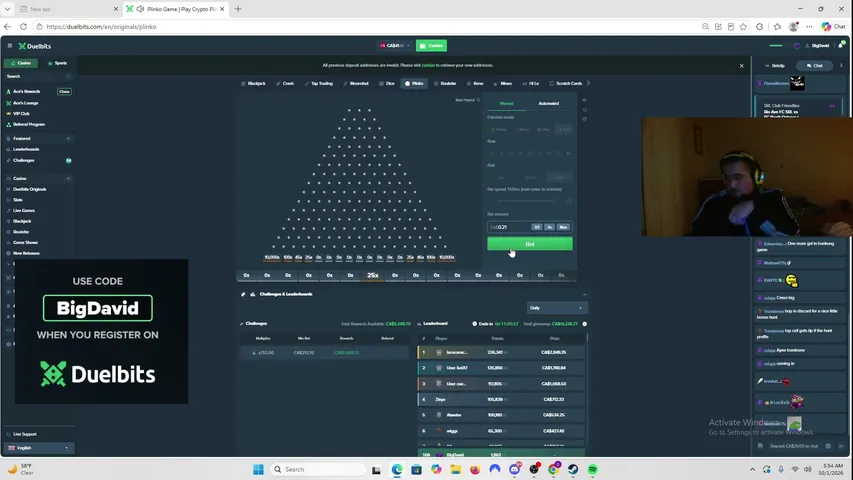Open the English language dropdown

tap(38, 448)
